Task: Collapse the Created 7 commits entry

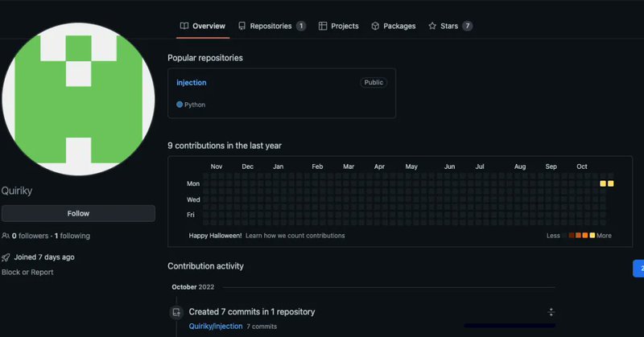Action: click(x=551, y=312)
